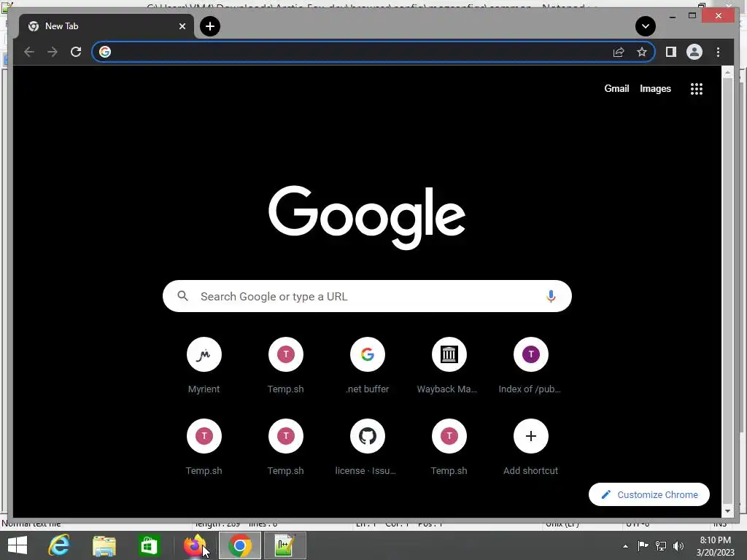Open Gmail link
This screenshot has height=560, width=747.
616,88
